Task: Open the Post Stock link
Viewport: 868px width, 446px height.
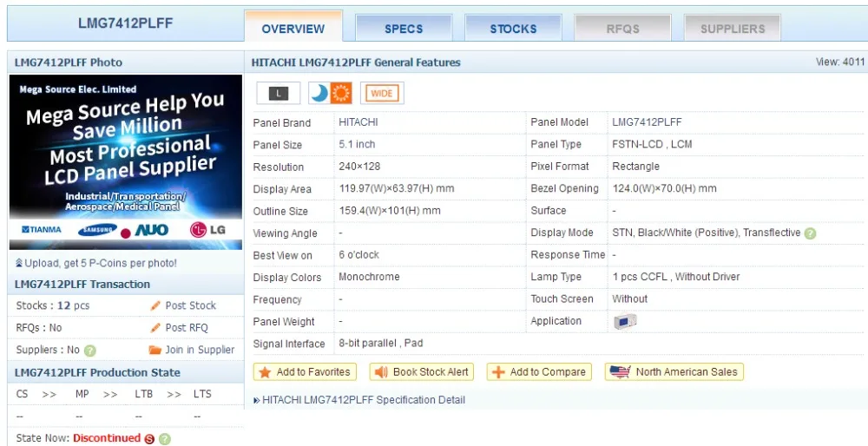Action: tap(190, 305)
